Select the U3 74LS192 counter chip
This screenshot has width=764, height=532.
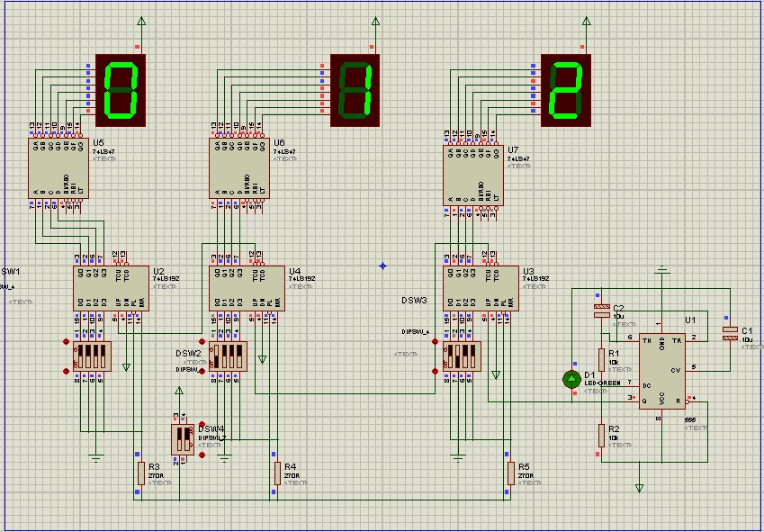click(481, 288)
